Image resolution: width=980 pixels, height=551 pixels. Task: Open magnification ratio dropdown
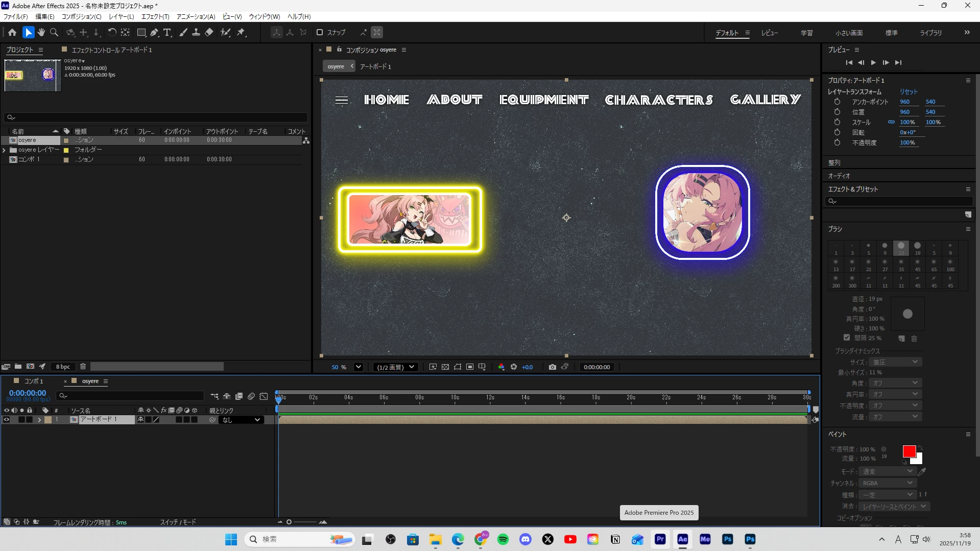(358, 367)
